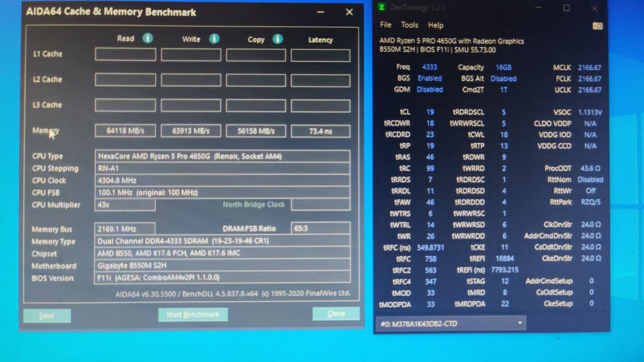Click the tREFI value 16884
The width and height of the screenshot is (644, 362).
pos(504,258)
